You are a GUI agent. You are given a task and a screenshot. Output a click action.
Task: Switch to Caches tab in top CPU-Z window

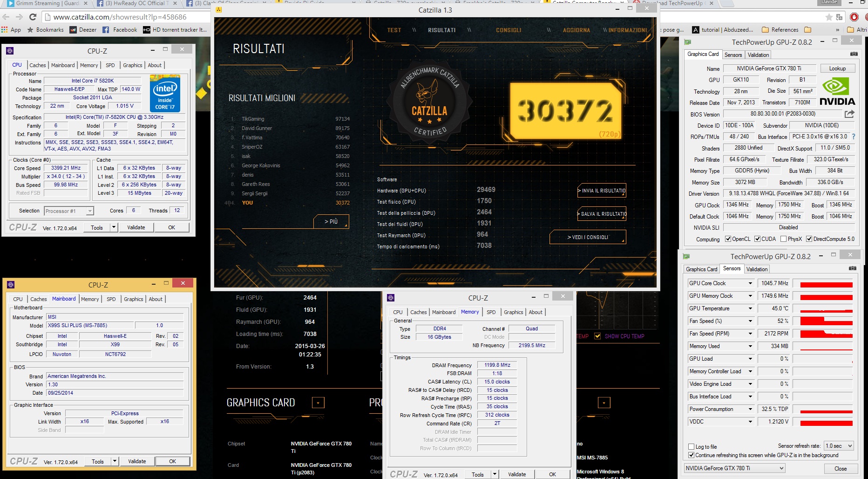38,65
